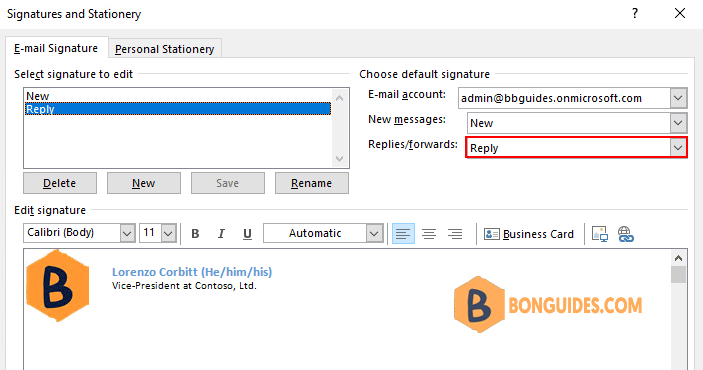703x370 pixels.
Task: Close the Signatures and Stationery dialog
Action: pos(680,13)
